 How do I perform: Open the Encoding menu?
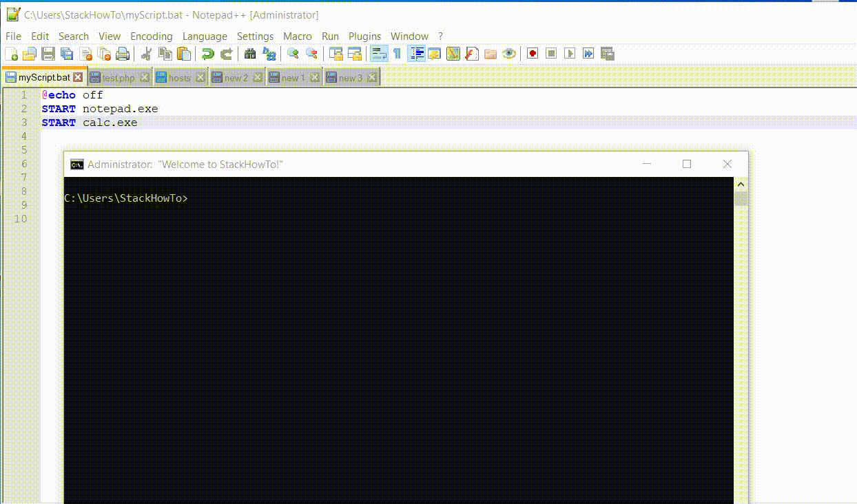151,36
